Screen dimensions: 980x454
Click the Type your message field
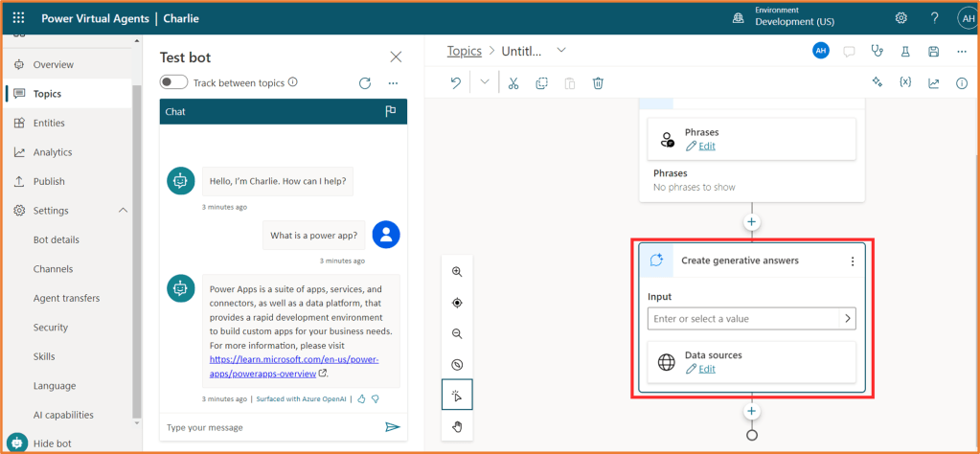(268, 427)
